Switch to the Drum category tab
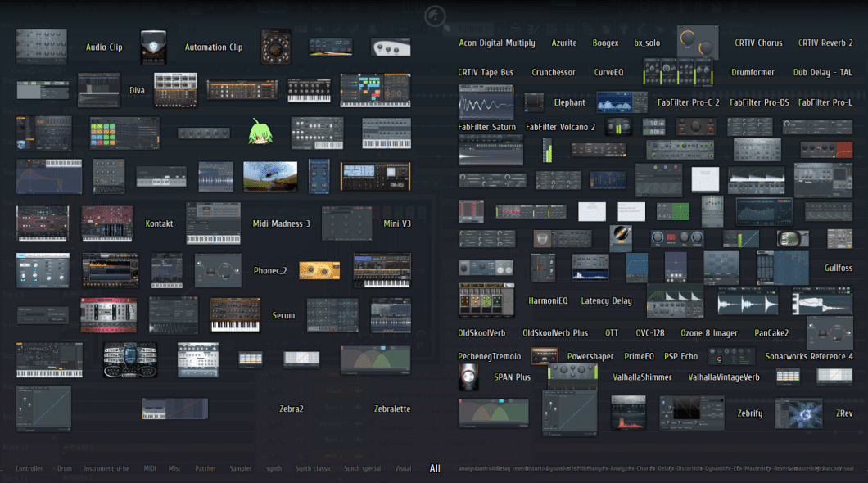This screenshot has height=483, width=868. coord(64,468)
